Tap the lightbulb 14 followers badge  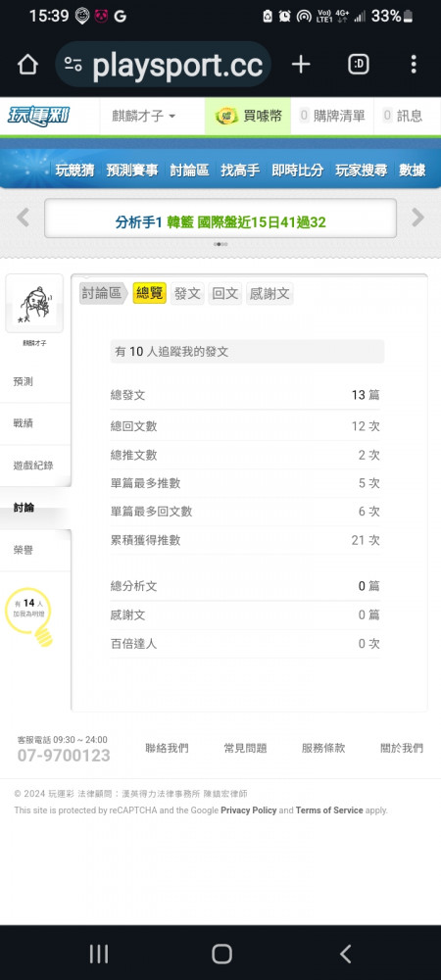(x=30, y=616)
